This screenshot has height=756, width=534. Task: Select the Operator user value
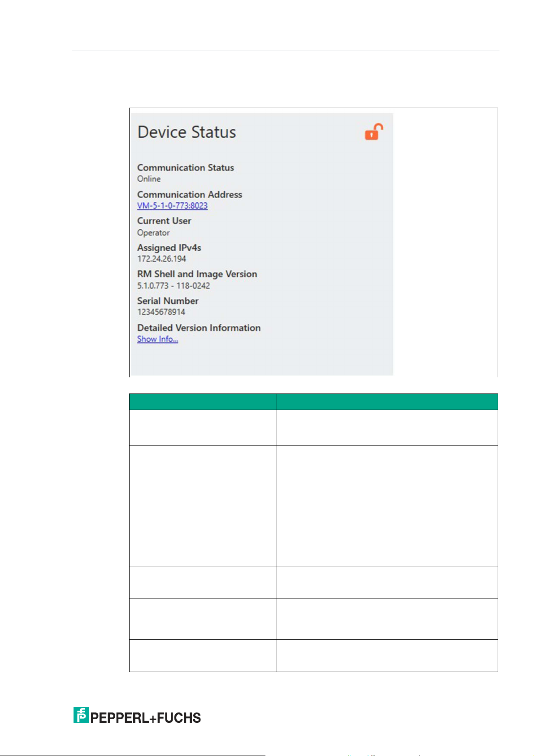coord(153,233)
